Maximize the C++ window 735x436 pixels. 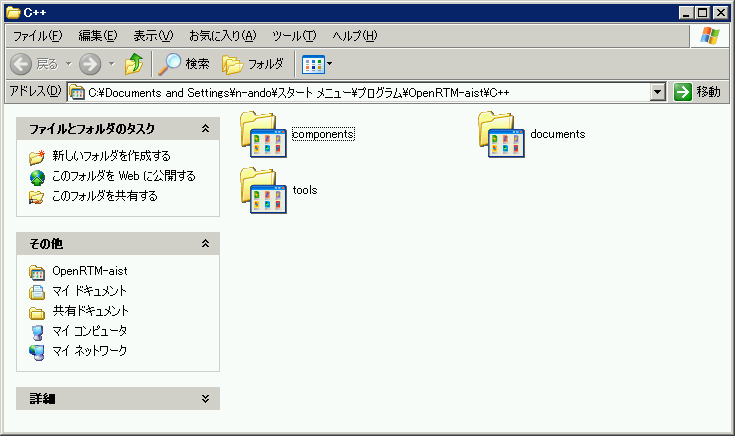click(x=703, y=13)
